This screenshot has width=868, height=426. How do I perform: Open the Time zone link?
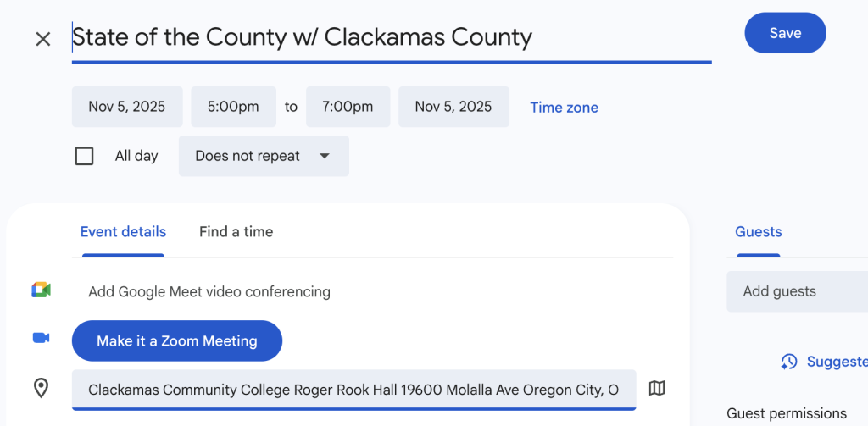pos(564,108)
